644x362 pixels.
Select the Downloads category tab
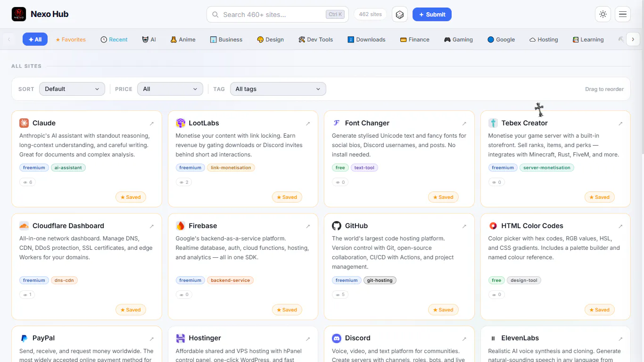[x=366, y=40]
